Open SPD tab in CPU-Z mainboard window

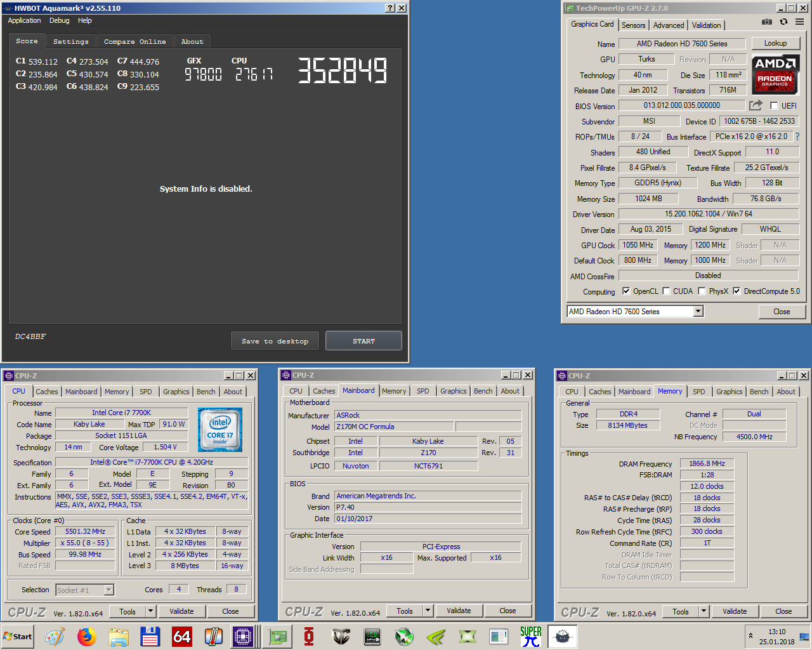(x=423, y=391)
